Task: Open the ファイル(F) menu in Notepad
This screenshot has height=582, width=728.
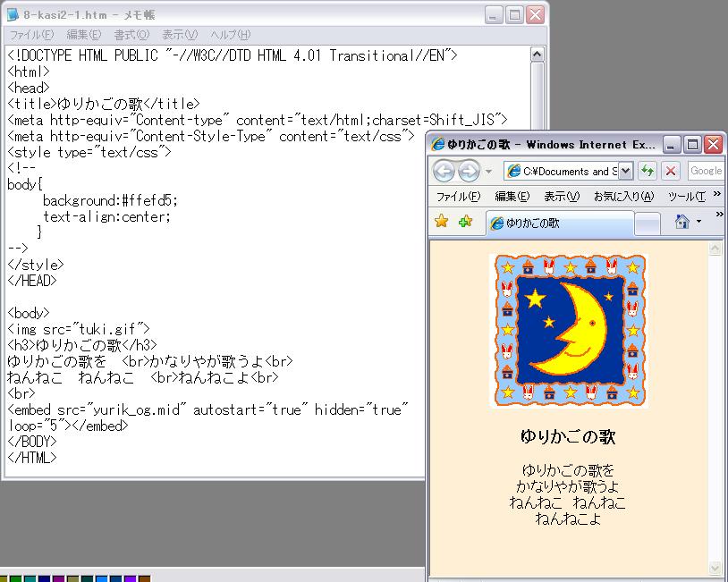Action: 31,35
